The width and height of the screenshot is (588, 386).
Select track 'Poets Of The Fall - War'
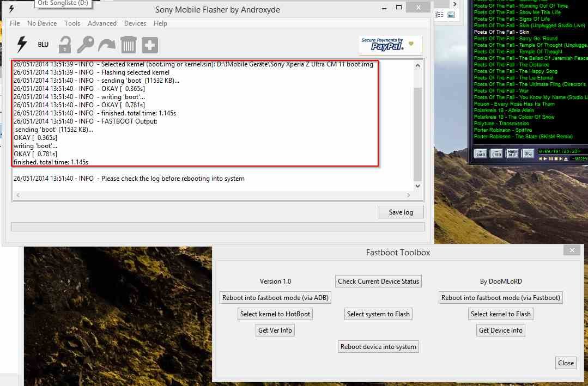[501, 91]
